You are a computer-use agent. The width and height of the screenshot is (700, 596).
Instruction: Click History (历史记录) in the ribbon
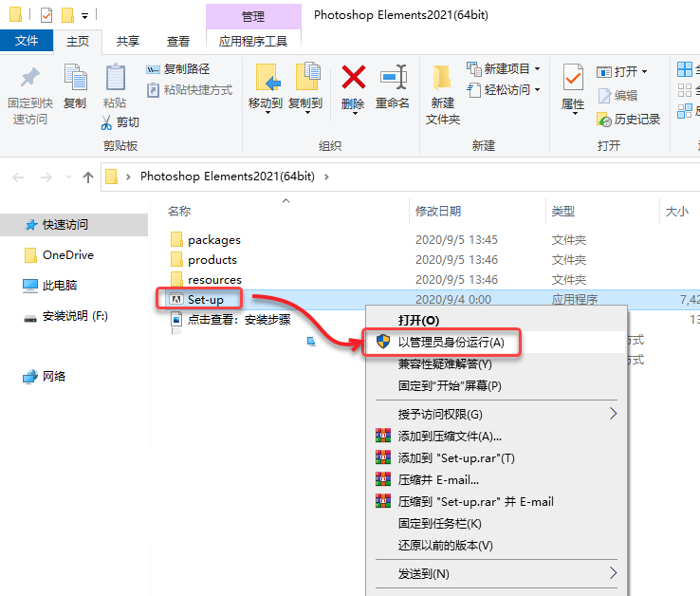pyautogui.click(x=628, y=120)
